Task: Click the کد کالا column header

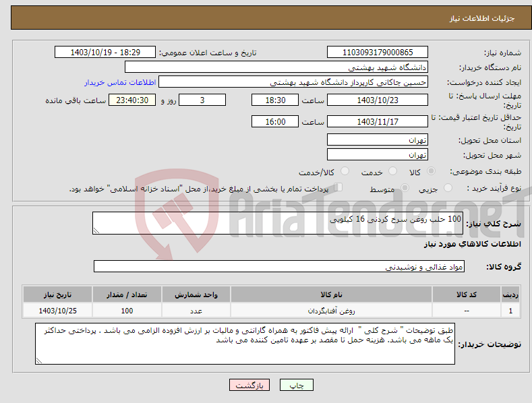Action: point(467,294)
